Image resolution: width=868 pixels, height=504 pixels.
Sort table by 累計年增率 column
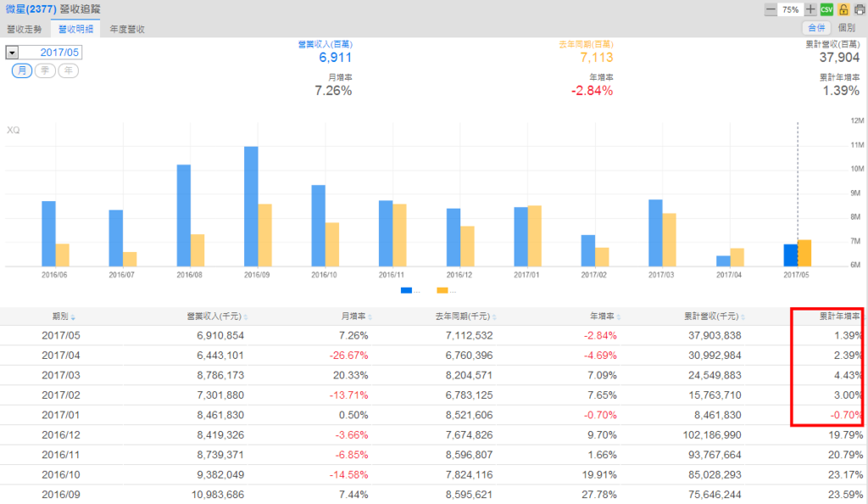[x=840, y=316]
